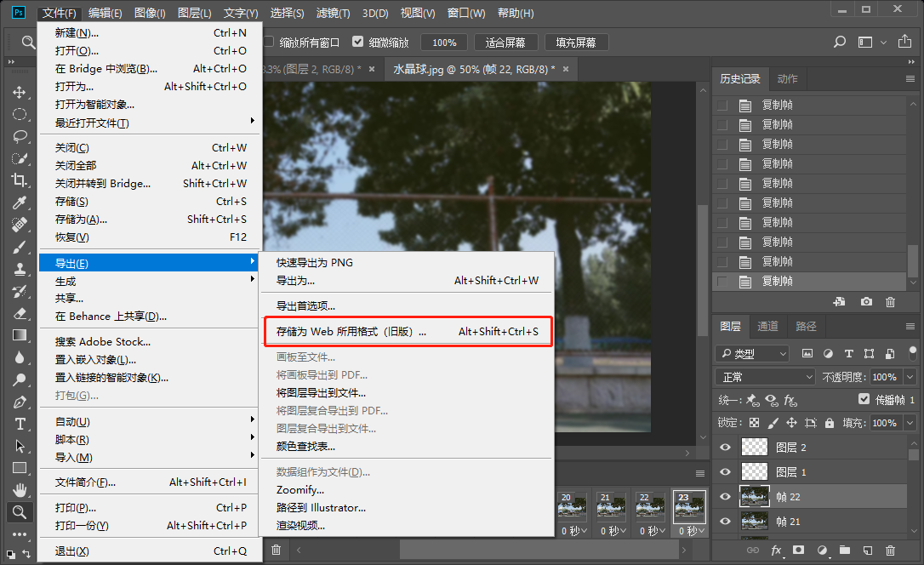The height and width of the screenshot is (565, 924).
Task: Uncheck the 传播帧 checkbox
Action: click(x=863, y=400)
